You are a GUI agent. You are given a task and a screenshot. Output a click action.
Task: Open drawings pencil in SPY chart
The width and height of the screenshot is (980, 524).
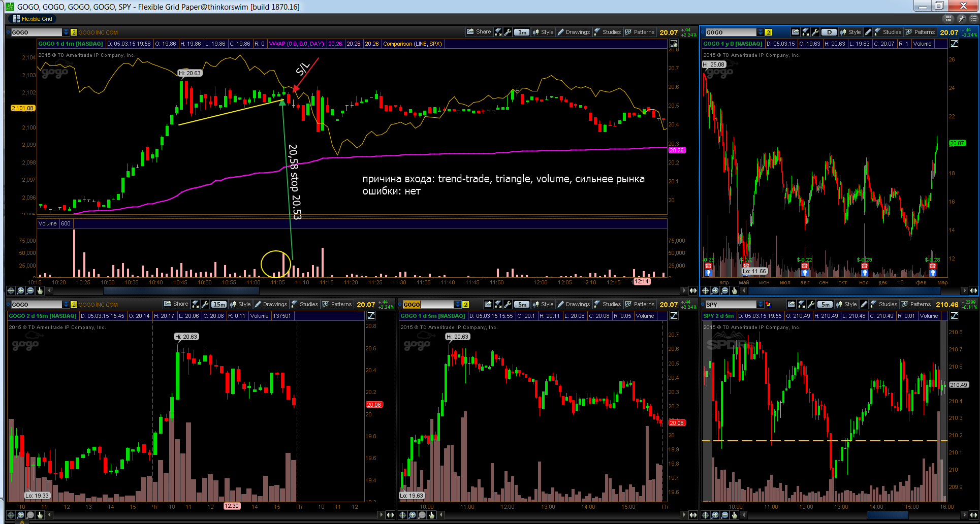pos(864,304)
